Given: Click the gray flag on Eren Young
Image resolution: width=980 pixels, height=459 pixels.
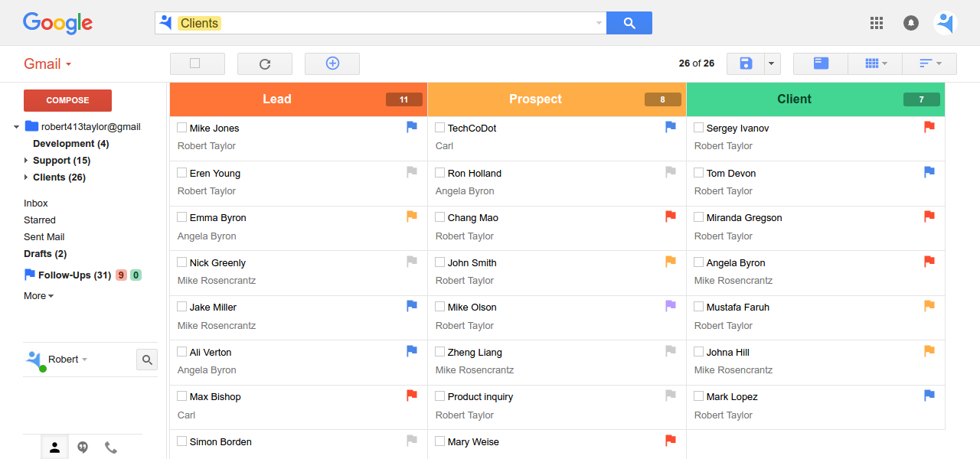Looking at the screenshot, I should (412, 172).
